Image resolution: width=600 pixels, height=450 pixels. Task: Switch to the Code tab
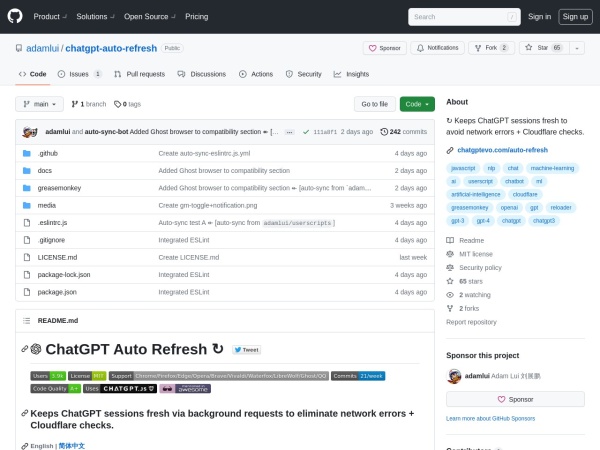[x=33, y=74]
